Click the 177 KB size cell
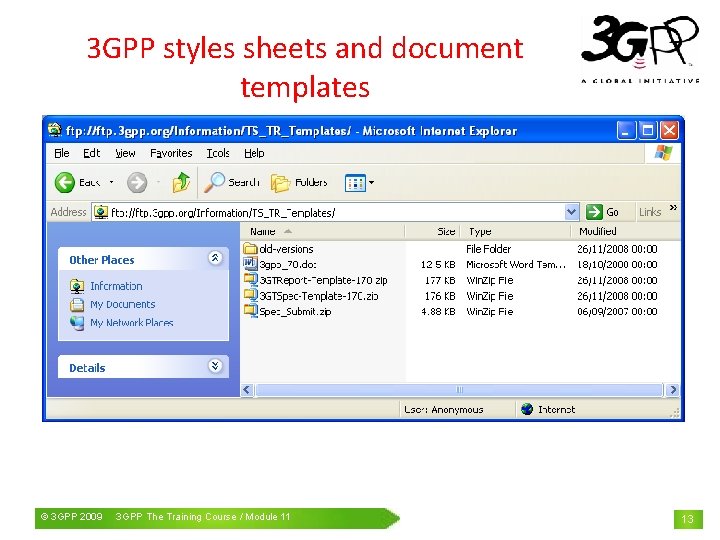This screenshot has height=540, width=720. pyautogui.click(x=440, y=280)
